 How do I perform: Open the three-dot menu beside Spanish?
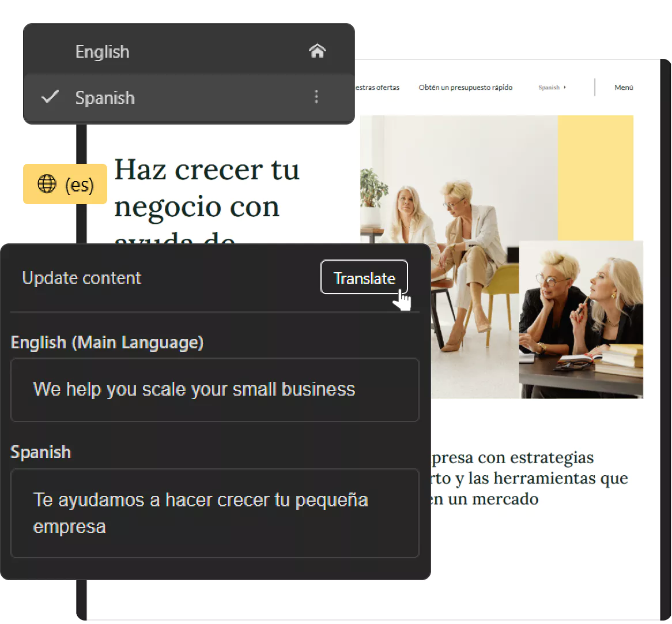click(316, 97)
